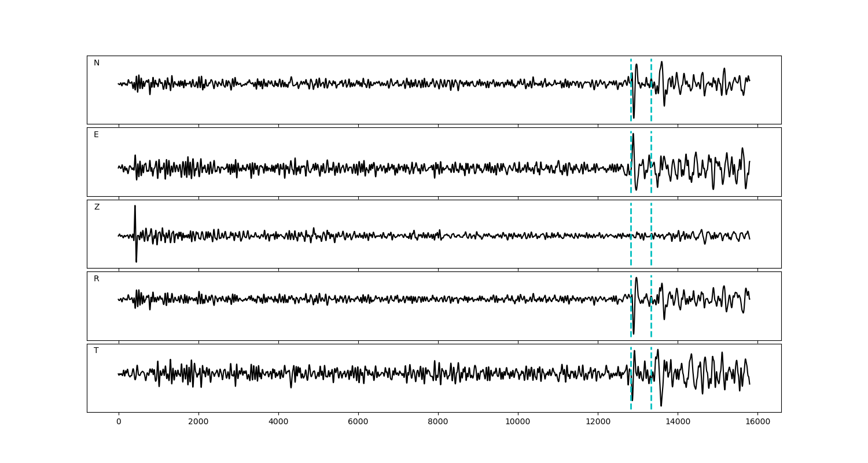Click the x-axis tick label 16000
The height and width of the screenshot is (463, 868).
coord(757,422)
